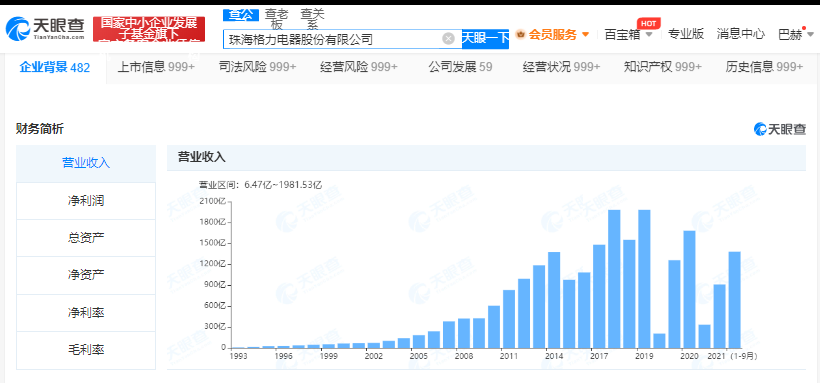
Task: Select 净利率 in the finance sidebar
Action: 86,312
